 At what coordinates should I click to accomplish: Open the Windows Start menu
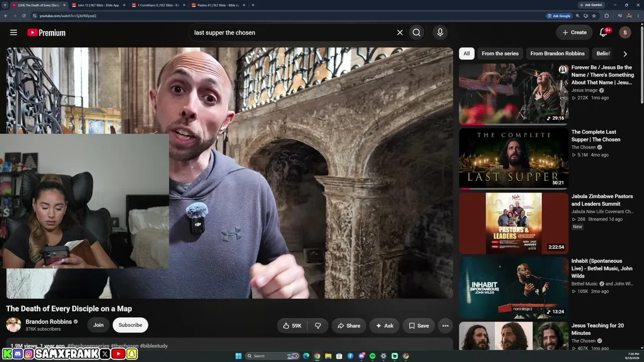238,356
